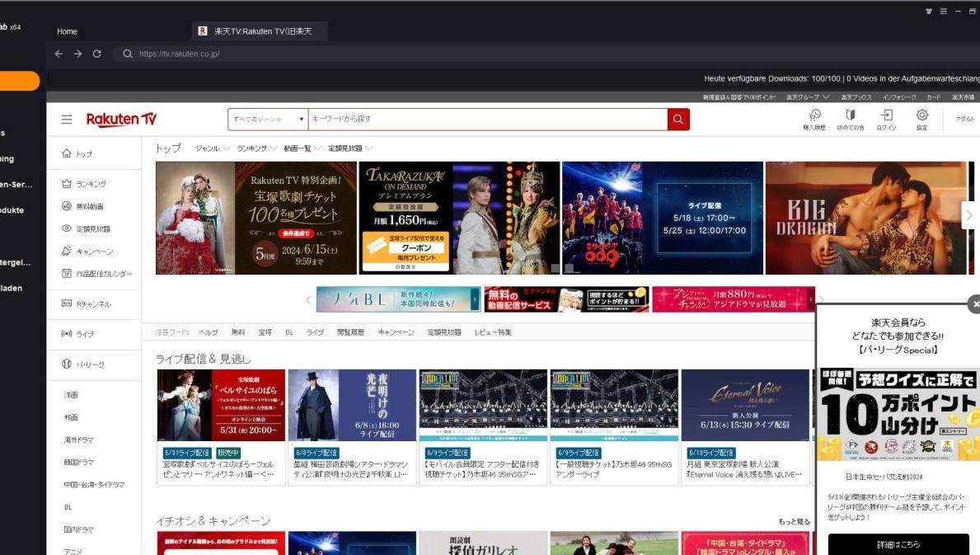Expand the 定額見放題 dropdown in top navigation
The image size is (980, 555).
350,148
